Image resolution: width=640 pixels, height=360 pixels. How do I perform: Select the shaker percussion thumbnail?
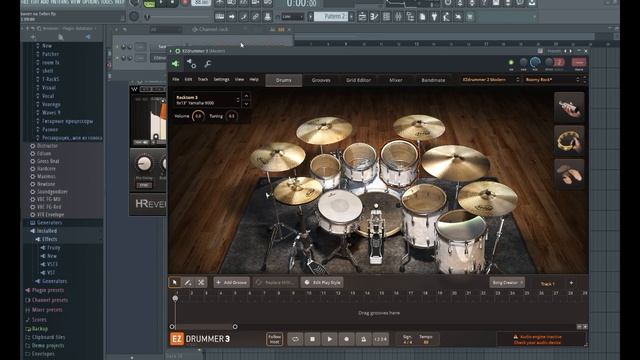569,107
